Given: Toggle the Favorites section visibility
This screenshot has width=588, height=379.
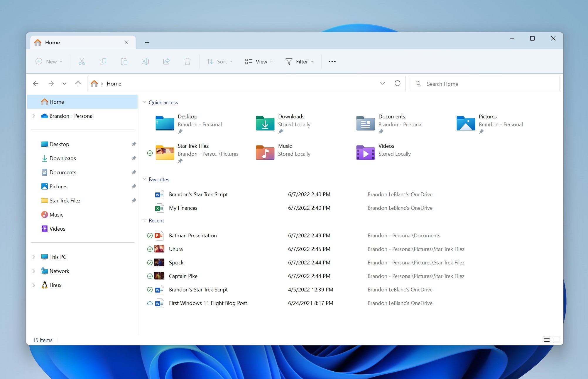Looking at the screenshot, I should pos(144,180).
